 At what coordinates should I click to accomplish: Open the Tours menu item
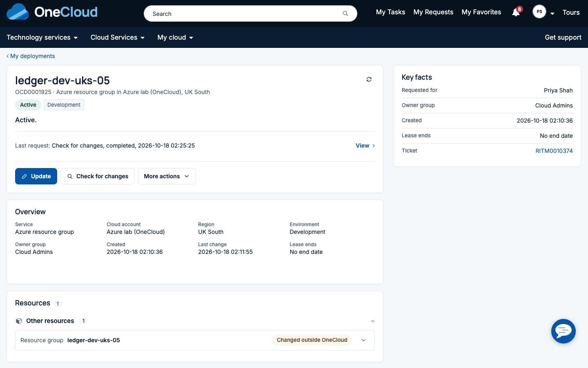[571, 12]
